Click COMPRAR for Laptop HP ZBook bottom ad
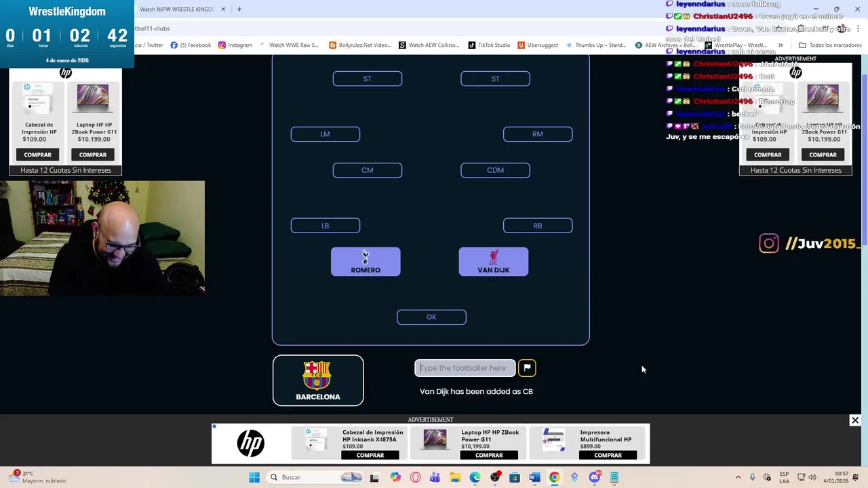Screen dimensions: 868x488 [x=489, y=455]
